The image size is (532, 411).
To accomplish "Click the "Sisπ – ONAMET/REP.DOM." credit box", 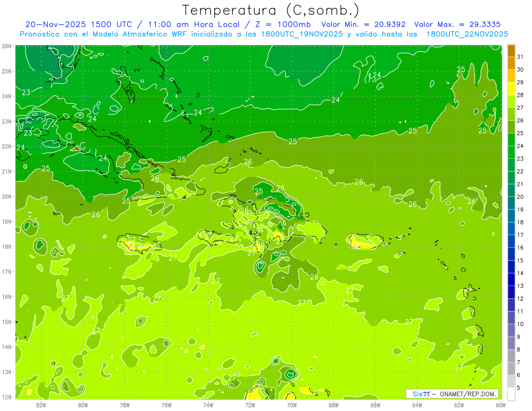I will (x=452, y=394).
